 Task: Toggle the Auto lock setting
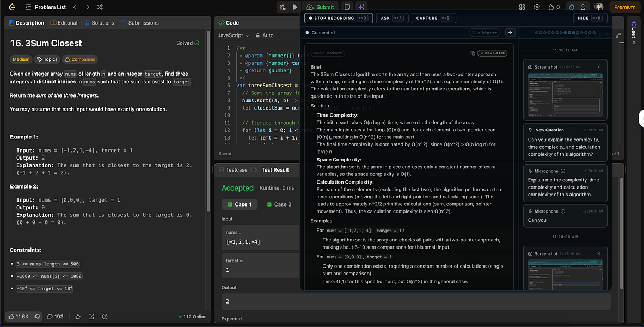tap(265, 35)
